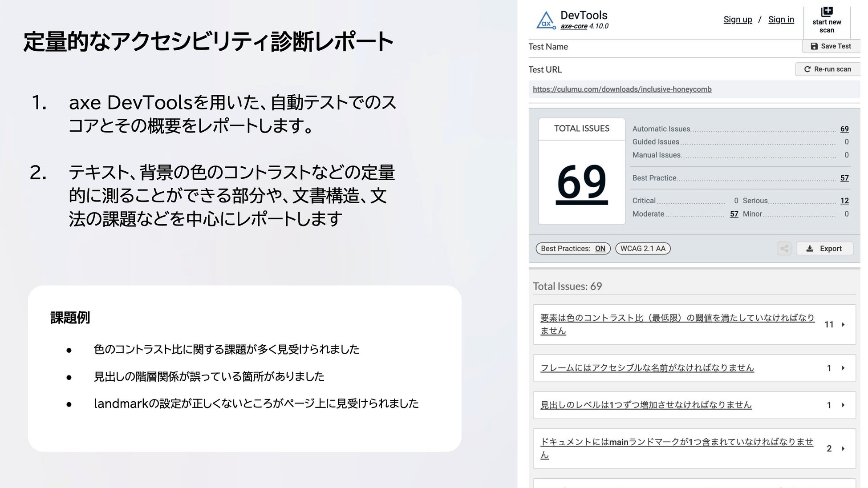The image size is (868, 488).
Task: Select the WCAG 2.1 AA pill
Action: click(643, 249)
